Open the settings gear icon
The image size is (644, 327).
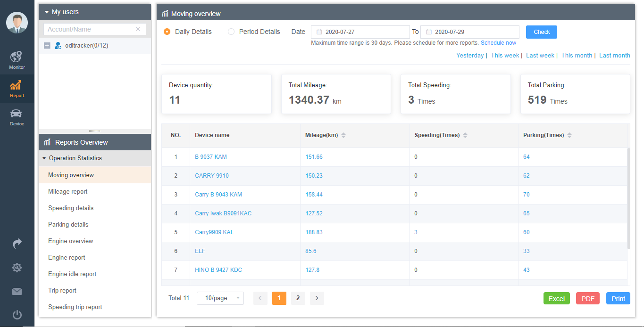17,268
